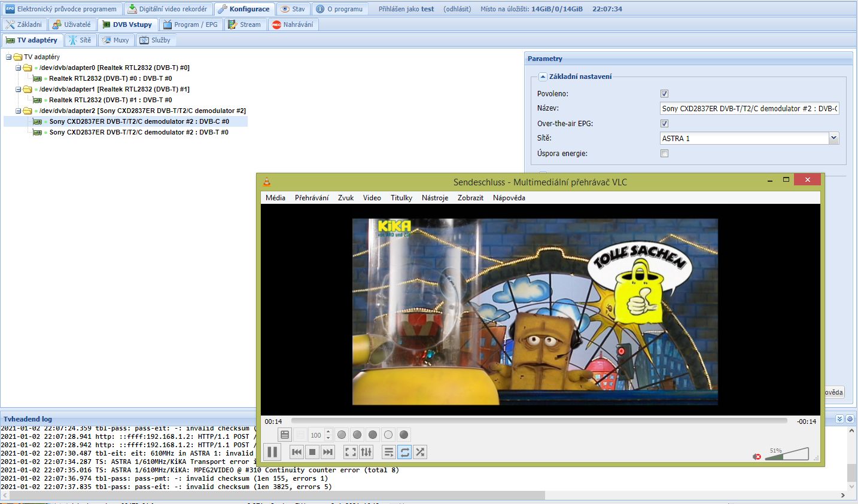Viewport: 858px width, 504px height.
Task: Show VLC playlist
Action: pyautogui.click(x=389, y=452)
